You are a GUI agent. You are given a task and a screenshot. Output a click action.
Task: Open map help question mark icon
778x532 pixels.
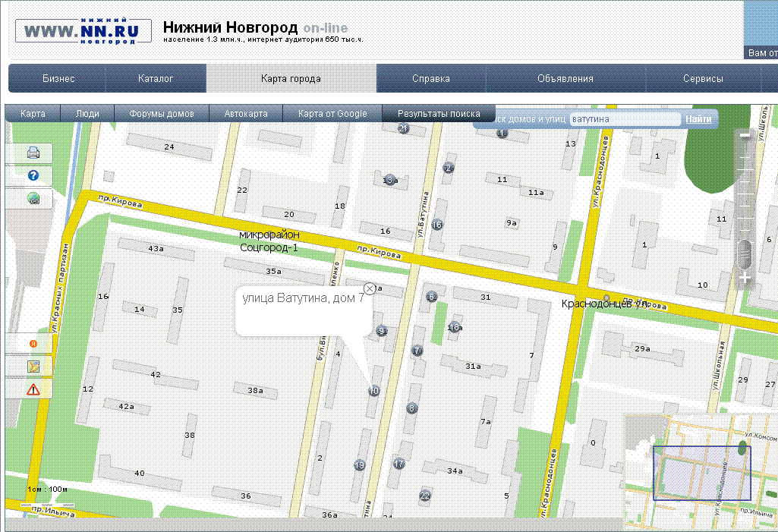point(33,176)
